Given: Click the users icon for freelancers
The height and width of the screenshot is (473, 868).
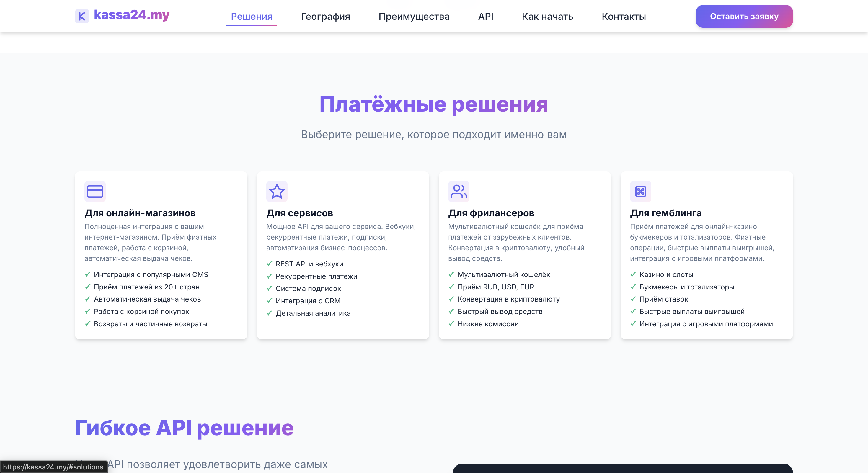Looking at the screenshot, I should 458,191.
